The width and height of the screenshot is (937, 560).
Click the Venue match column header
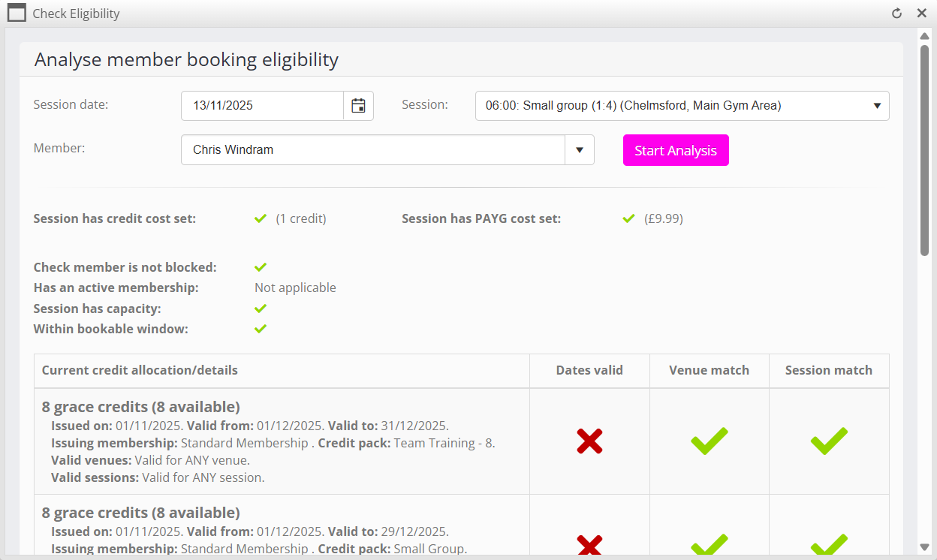[709, 370]
